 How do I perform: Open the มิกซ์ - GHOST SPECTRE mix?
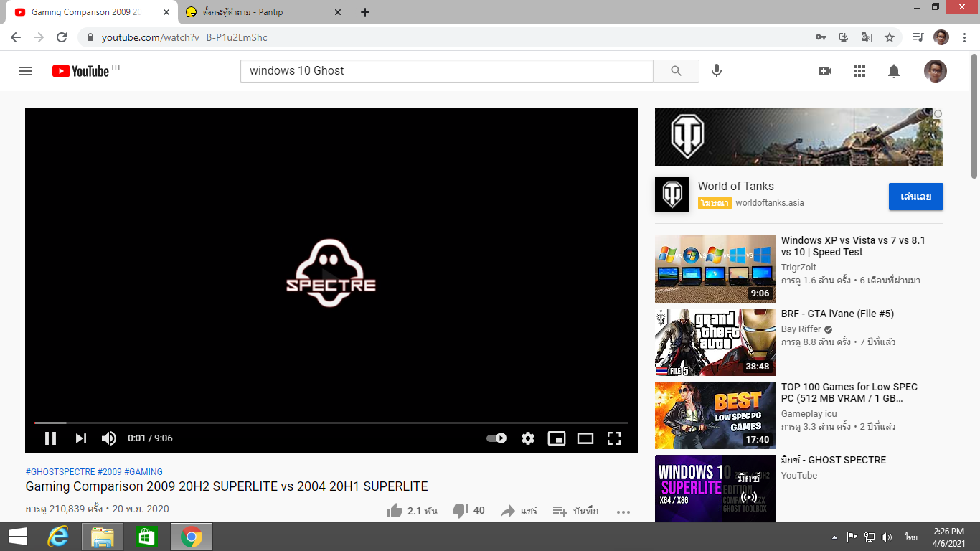tap(834, 460)
